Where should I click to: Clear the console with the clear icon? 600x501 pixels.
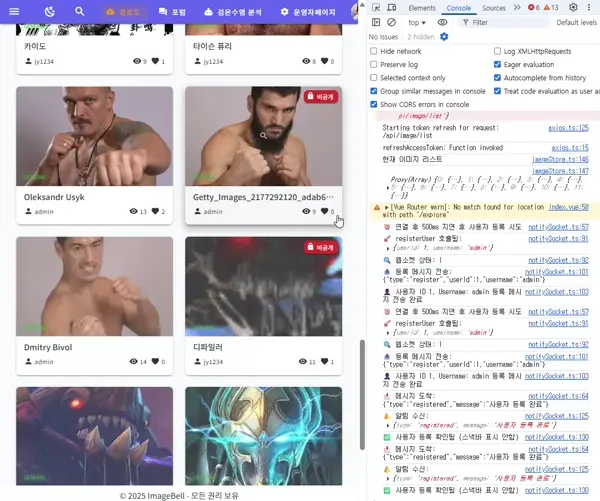(393, 22)
